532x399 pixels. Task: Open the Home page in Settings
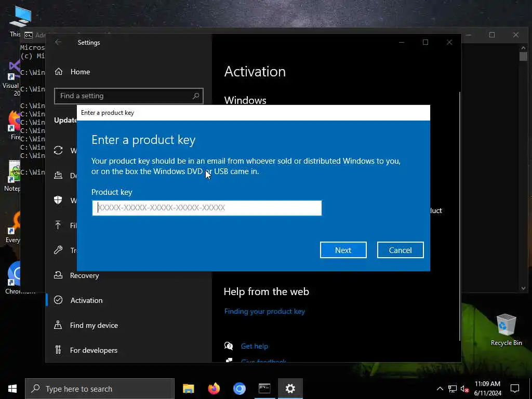80,72
